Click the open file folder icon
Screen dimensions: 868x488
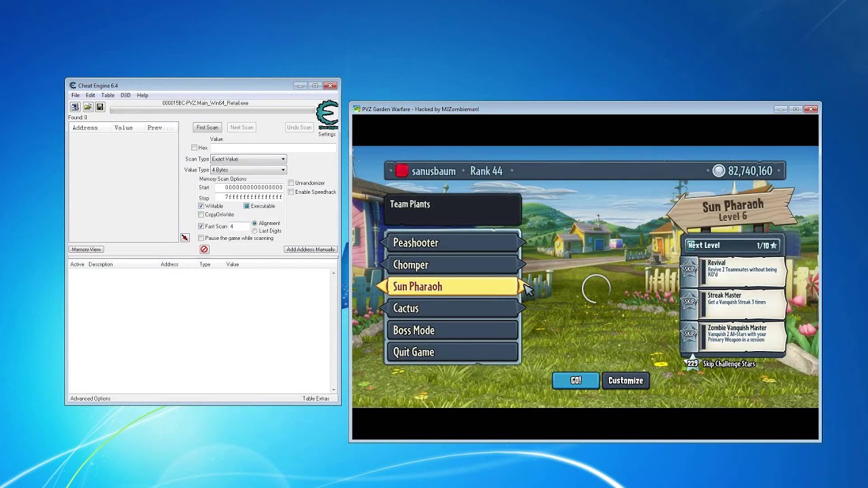(87, 107)
